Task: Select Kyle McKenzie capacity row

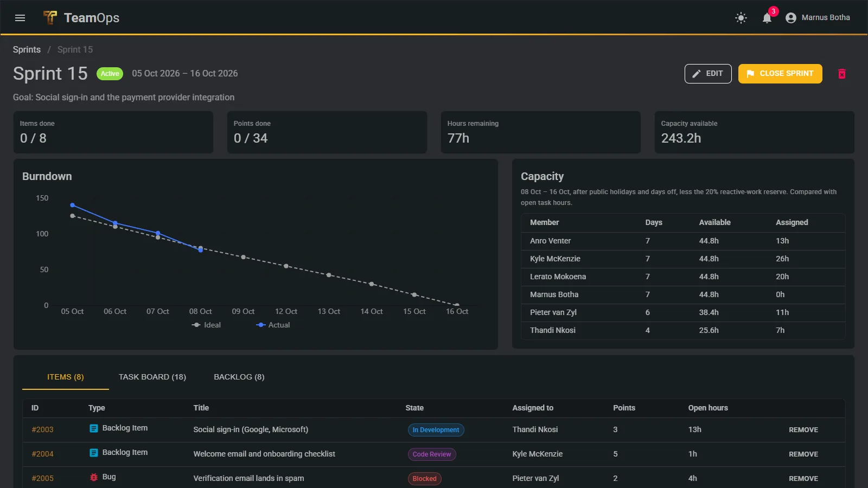Action: [x=683, y=259]
